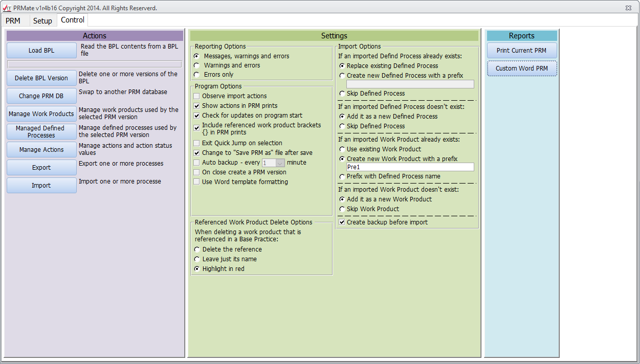640x364 pixels.
Task: Click 'Import one or more processe' description
Action: click(120, 181)
